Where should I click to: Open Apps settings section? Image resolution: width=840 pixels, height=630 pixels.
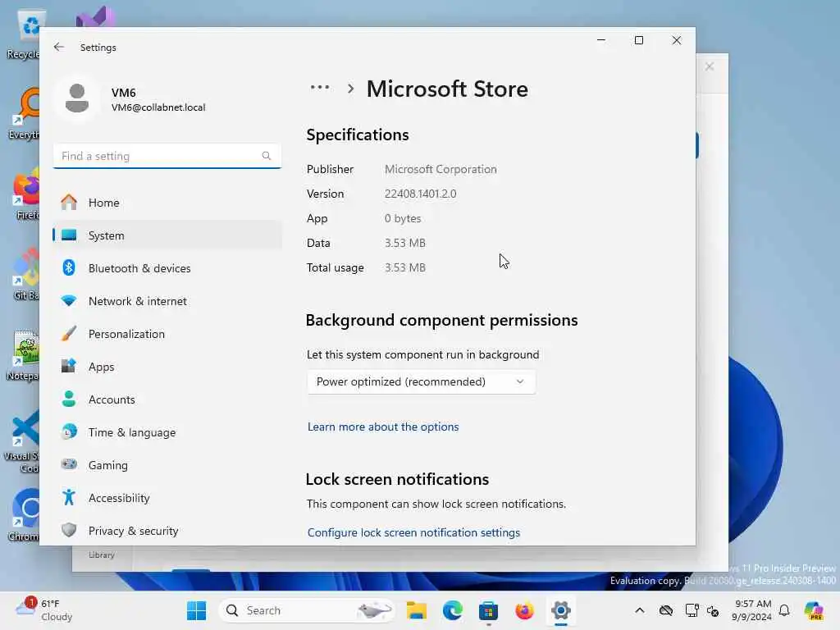pyautogui.click(x=167, y=367)
